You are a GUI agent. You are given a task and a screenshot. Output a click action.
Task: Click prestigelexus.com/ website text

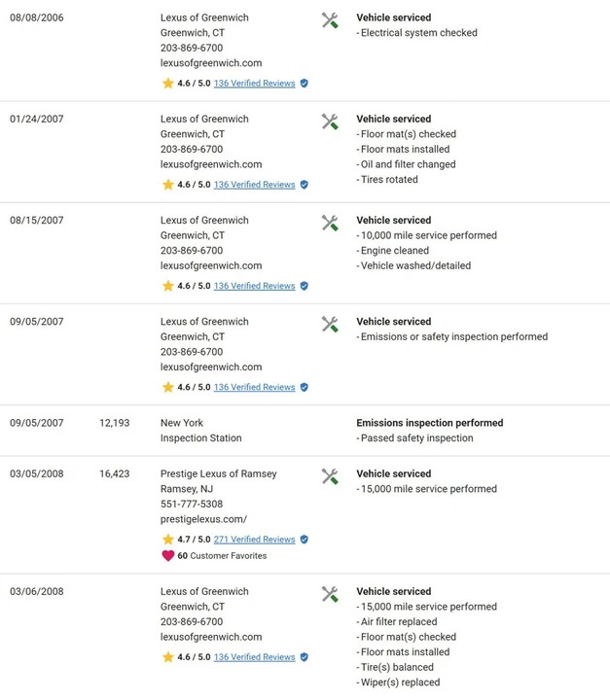[x=203, y=519]
